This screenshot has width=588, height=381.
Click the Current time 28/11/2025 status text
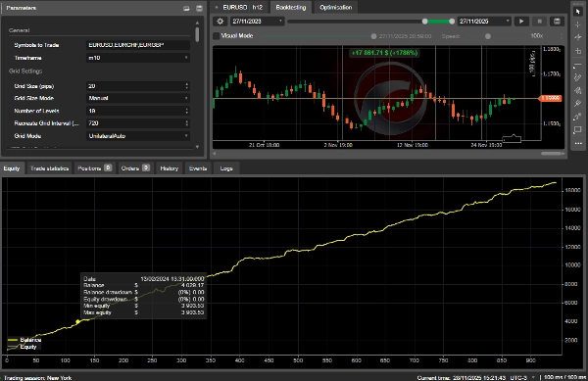point(462,378)
